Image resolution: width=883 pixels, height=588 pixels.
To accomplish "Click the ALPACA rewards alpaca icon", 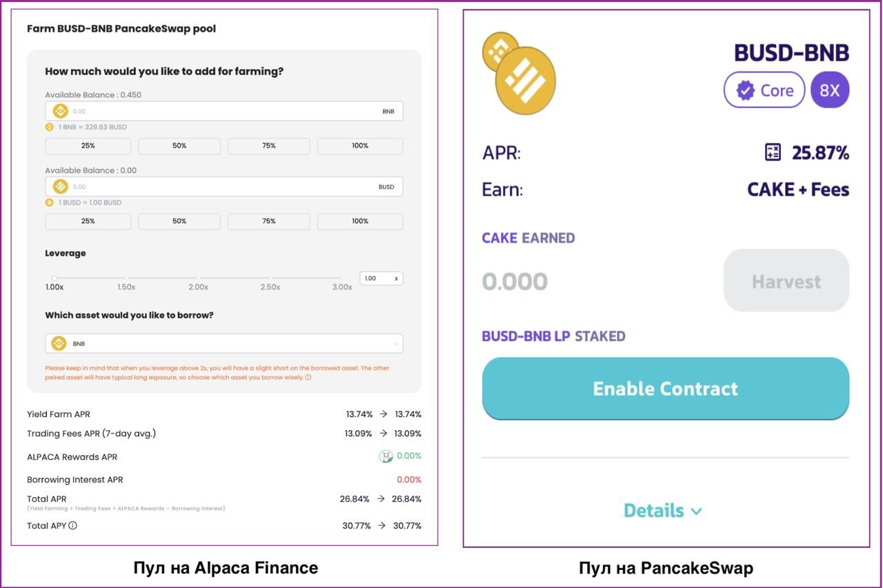I will coord(386,456).
